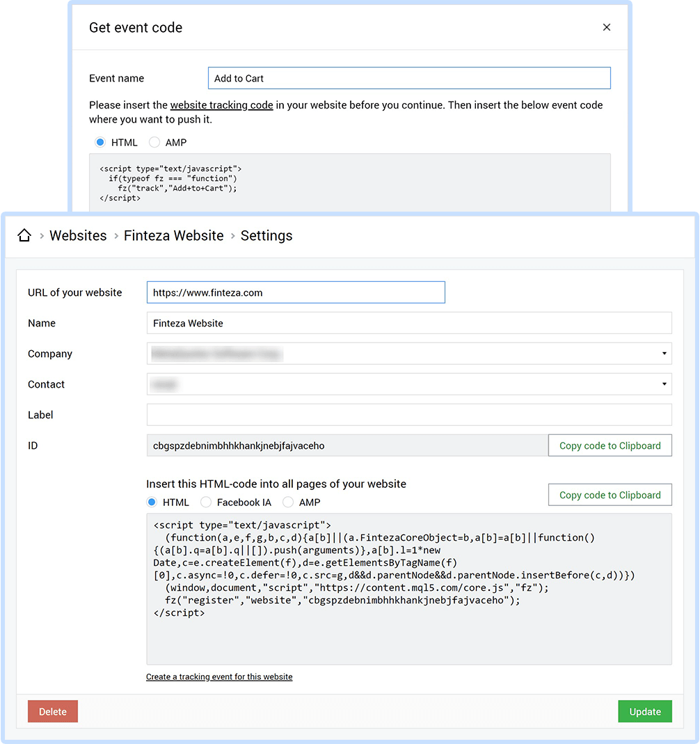
Task: Click the 'URL of your website' label
Action: pyautogui.click(x=75, y=292)
